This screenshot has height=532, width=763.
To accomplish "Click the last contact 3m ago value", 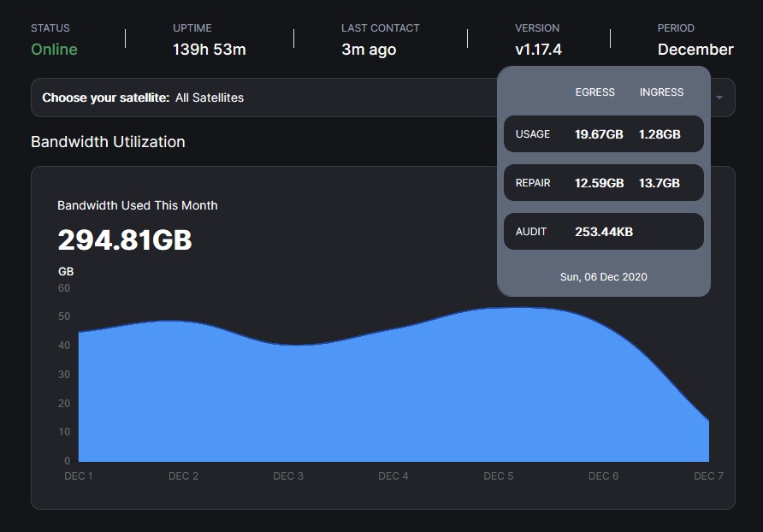I will tap(369, 50).
